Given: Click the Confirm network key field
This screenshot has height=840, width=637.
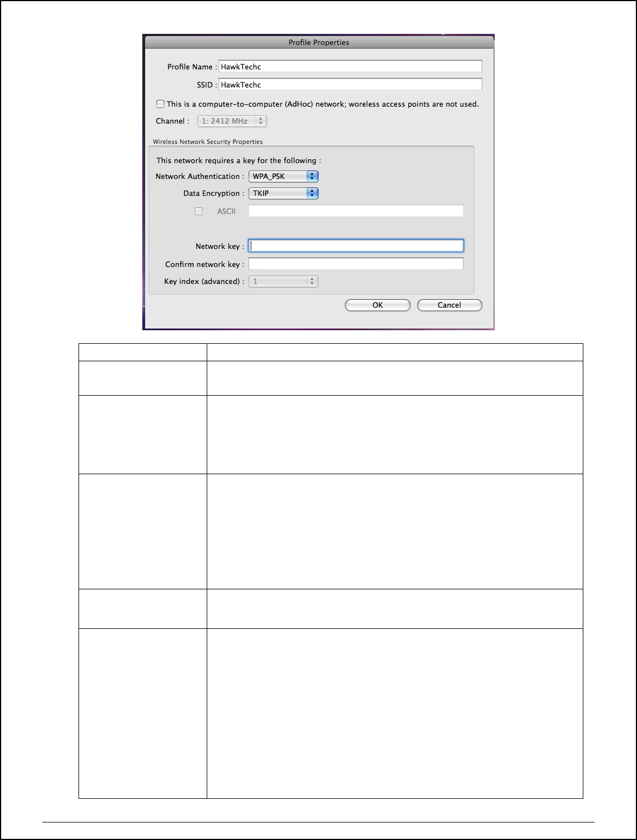Looking at the screenshot, I should click(x=356, y=264).
